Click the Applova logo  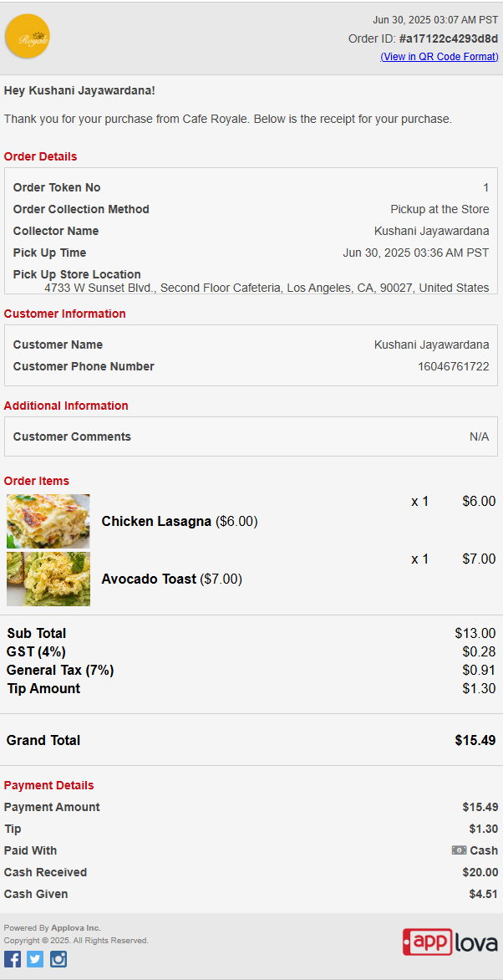[x=450, y=942]
